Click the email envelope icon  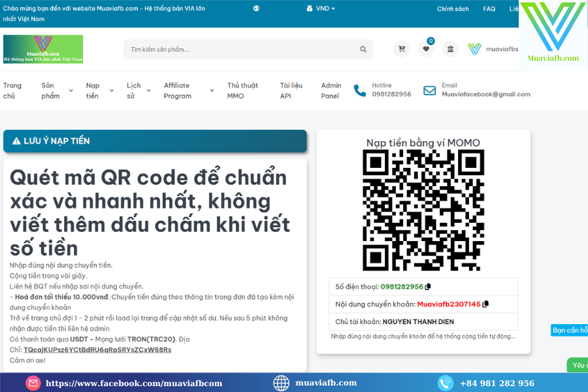[429, 90]
